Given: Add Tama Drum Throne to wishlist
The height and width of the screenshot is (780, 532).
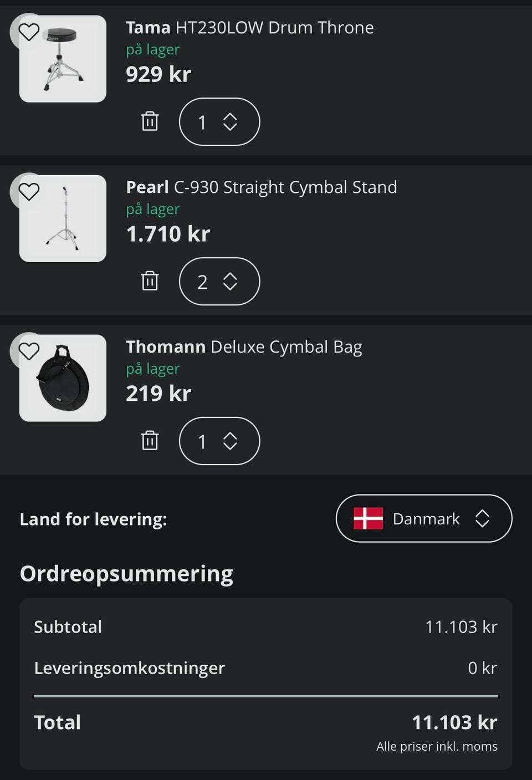Looking at the screenshot, I should coord(29,32).
